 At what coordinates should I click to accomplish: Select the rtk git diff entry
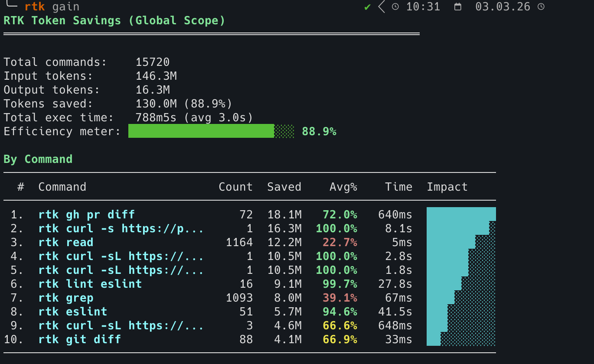pyautogui.click(x=80, y=339)
